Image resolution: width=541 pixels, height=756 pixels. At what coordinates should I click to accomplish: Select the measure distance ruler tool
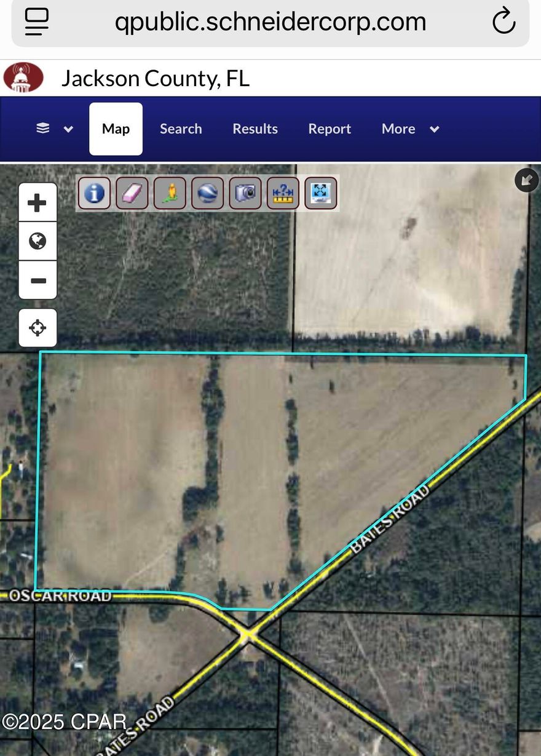click(x=283, y=193)
